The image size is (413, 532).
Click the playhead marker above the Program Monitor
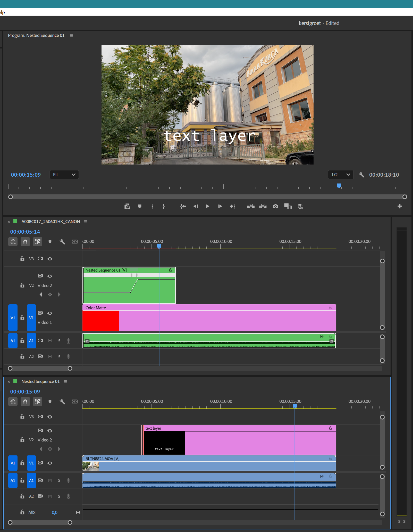click(x=339, y=186)
